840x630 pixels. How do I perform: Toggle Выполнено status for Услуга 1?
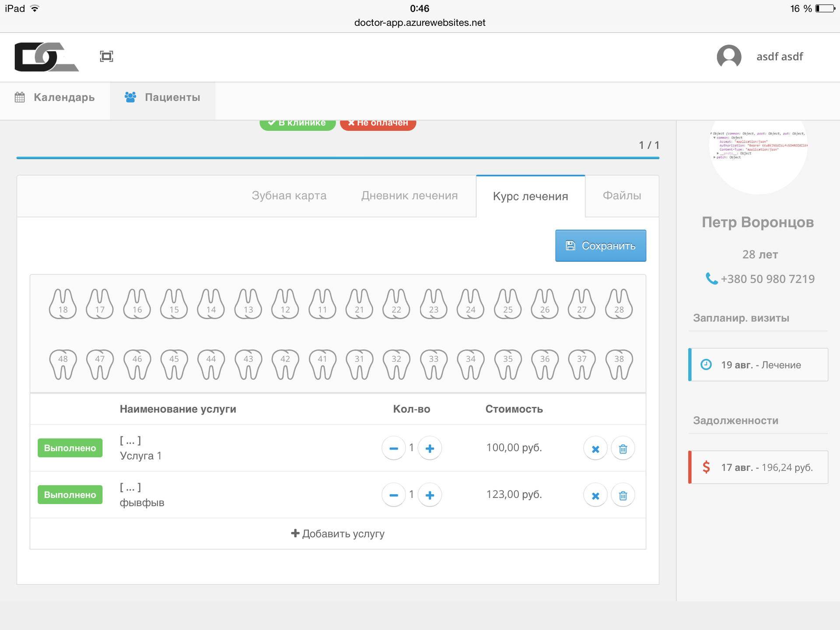click(70, 448)
